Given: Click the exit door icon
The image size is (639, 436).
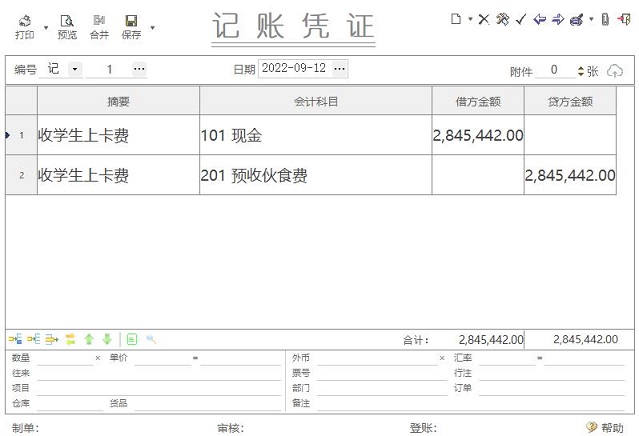Looking at the screenshot, I should (624, 19).
